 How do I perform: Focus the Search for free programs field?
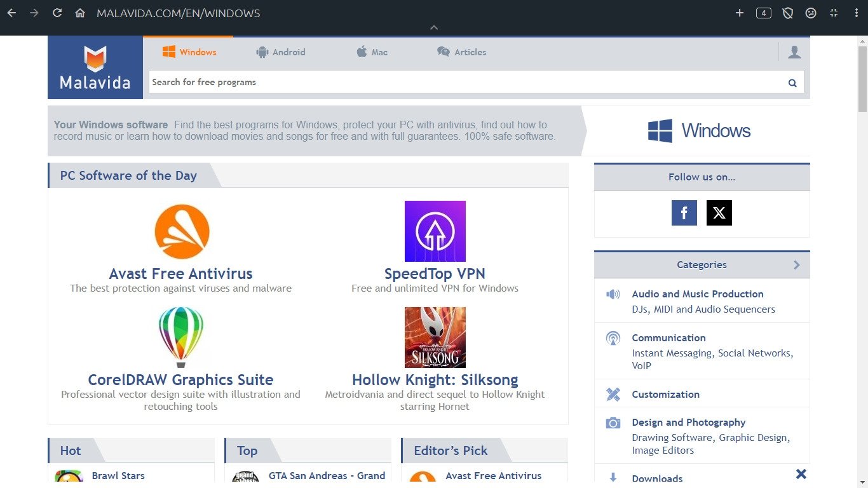(x=464, y=83)
